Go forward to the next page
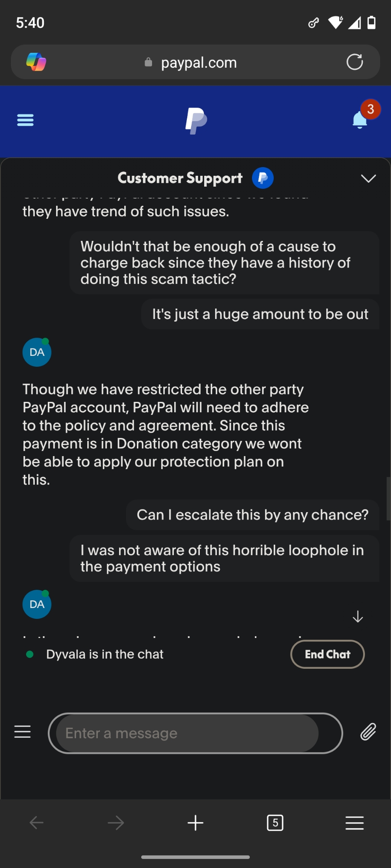The height and width of the screenshot is (868, 391). click(x=116, y=823)
